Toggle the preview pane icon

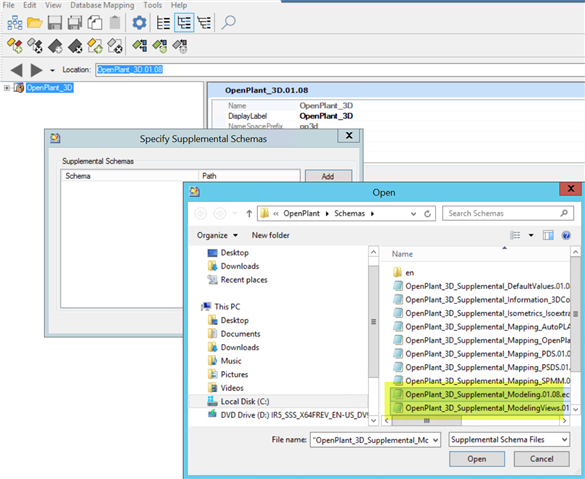548,235
